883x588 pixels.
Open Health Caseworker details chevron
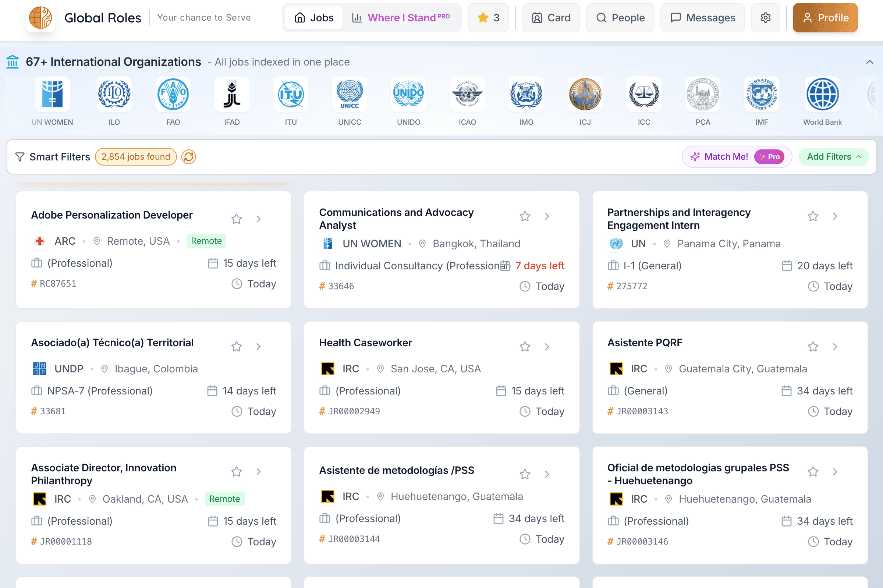pyautogui.click(x=547, y=347)
